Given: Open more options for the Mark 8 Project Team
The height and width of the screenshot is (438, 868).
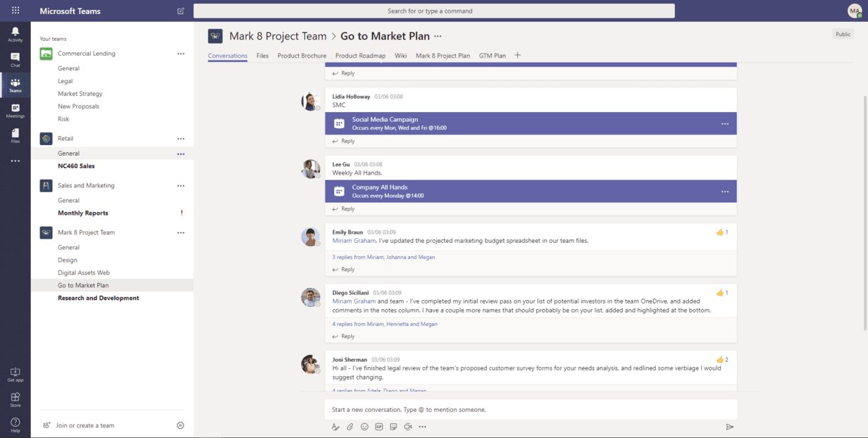Looking at the screenshot, I should click(x=181, y=232).
